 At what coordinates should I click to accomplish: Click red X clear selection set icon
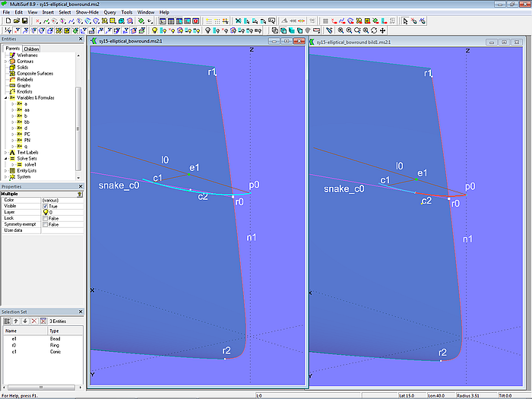[x=33, y=321]
